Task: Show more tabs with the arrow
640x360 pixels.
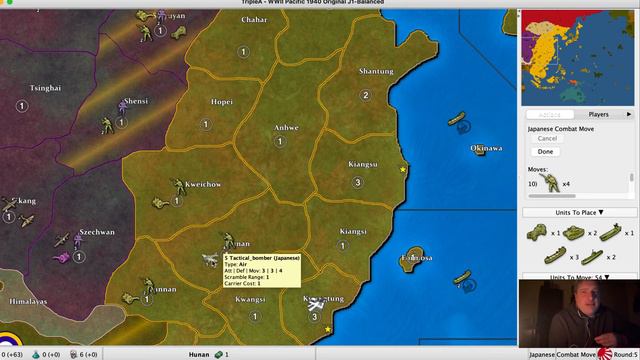Action: [x=629, y=114]
